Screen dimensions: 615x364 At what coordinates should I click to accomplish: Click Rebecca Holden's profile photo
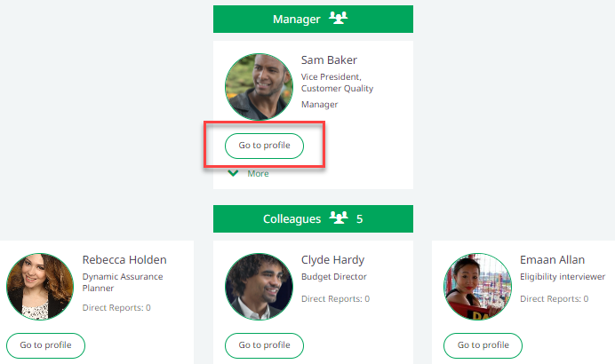coord(40,287)
